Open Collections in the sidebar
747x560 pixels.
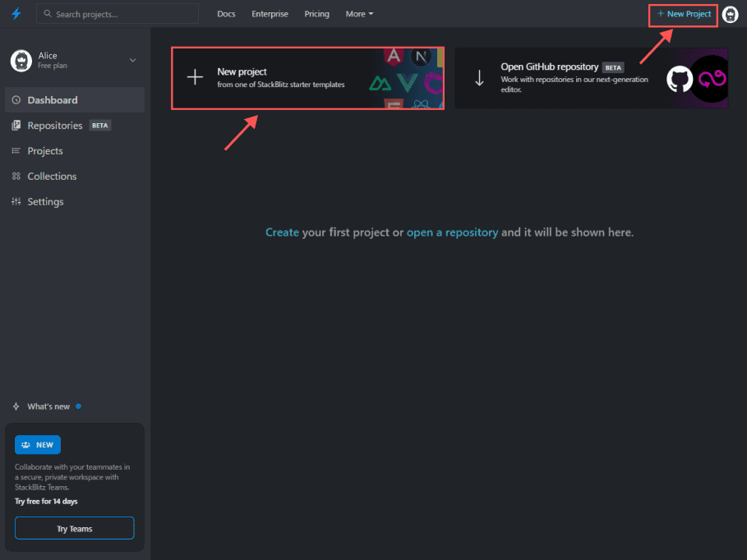pyautogui.click(x=74, y=177)
